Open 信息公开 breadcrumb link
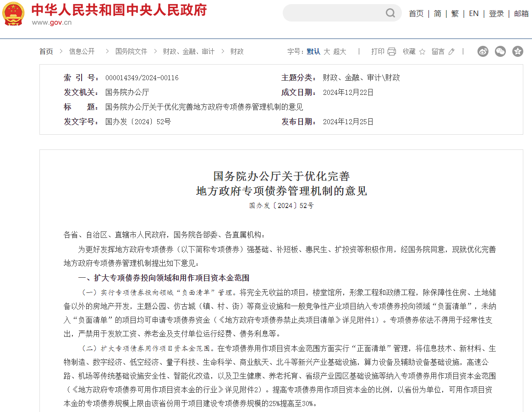This screenshot has width=532, height=412. (82, 51)
